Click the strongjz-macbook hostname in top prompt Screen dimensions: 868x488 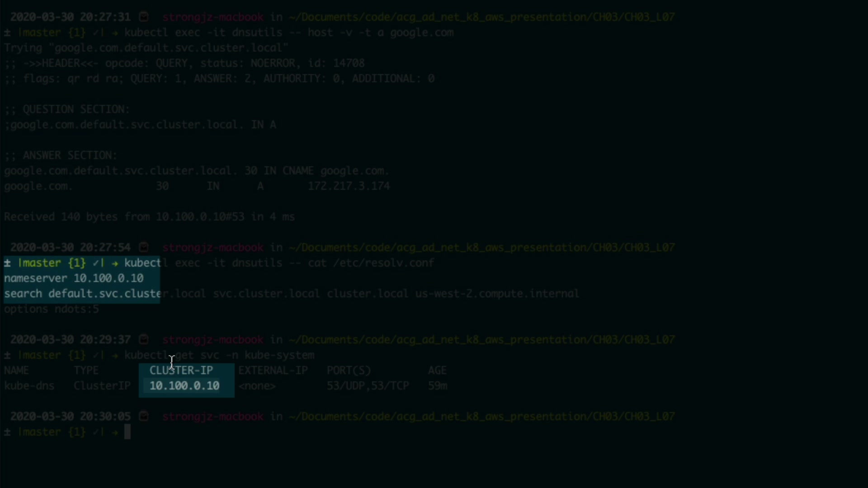213,17
